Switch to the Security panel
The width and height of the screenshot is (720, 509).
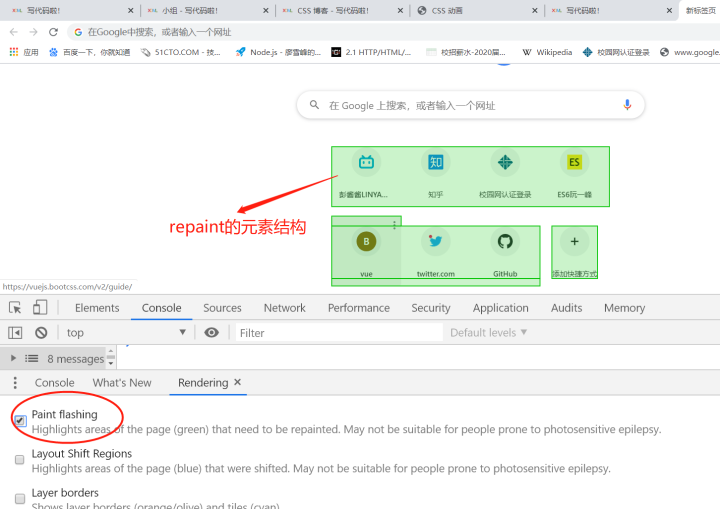[431, 308]
